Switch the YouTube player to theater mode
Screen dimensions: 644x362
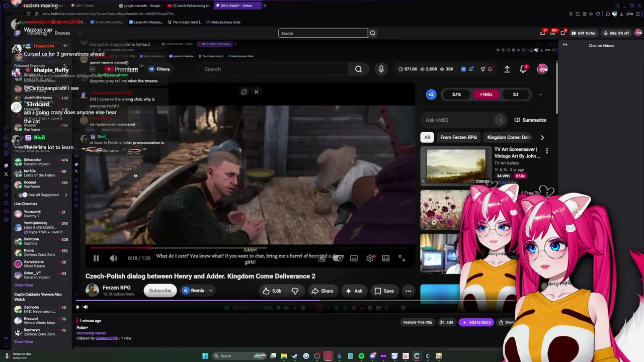click(386, 258)
